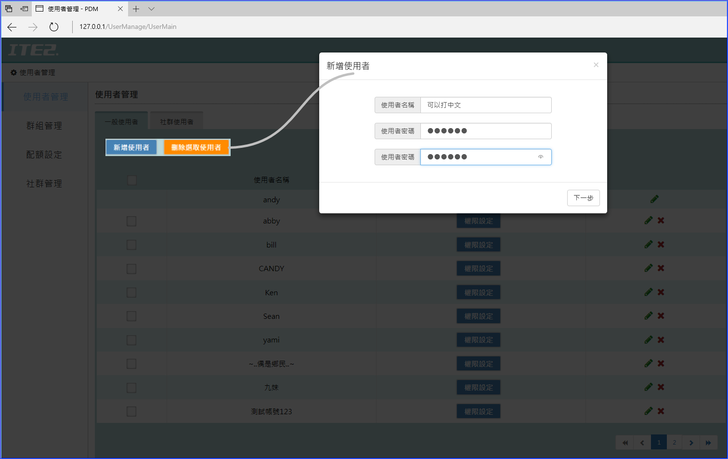Image resolution: width=728 pixels, height=459 pixels.
Task: Click the edit pencil for andy
Action: [654, 199]
